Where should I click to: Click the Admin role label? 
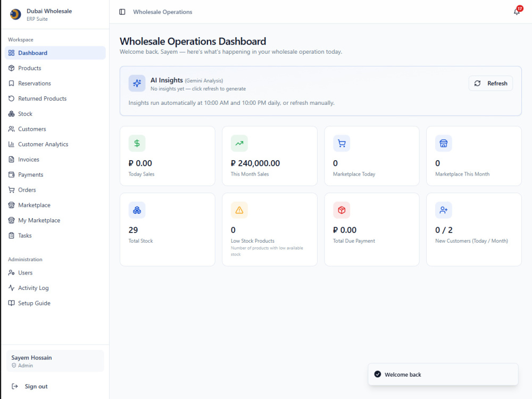point(26,365)
